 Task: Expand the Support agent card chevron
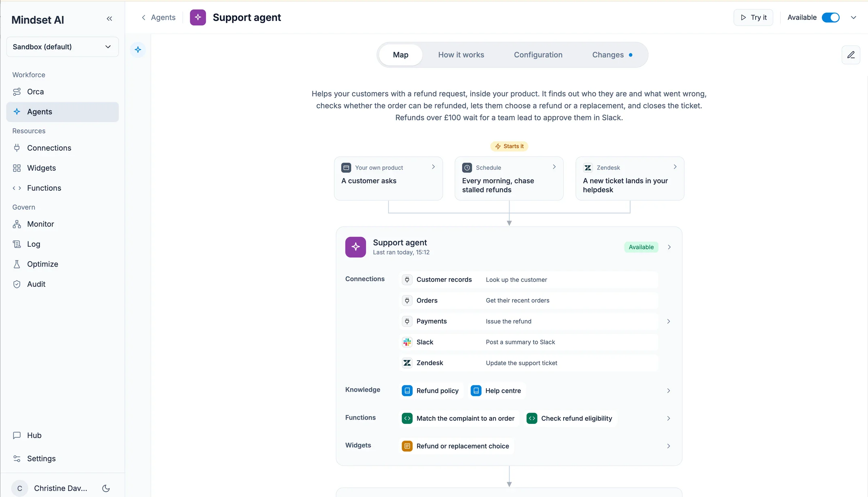(x=669, y=247)
